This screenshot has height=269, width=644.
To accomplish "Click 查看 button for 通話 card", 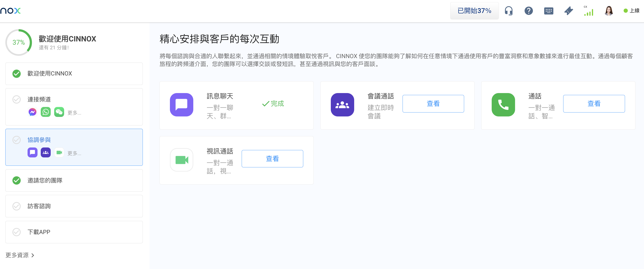I will [x=594, y=103].
